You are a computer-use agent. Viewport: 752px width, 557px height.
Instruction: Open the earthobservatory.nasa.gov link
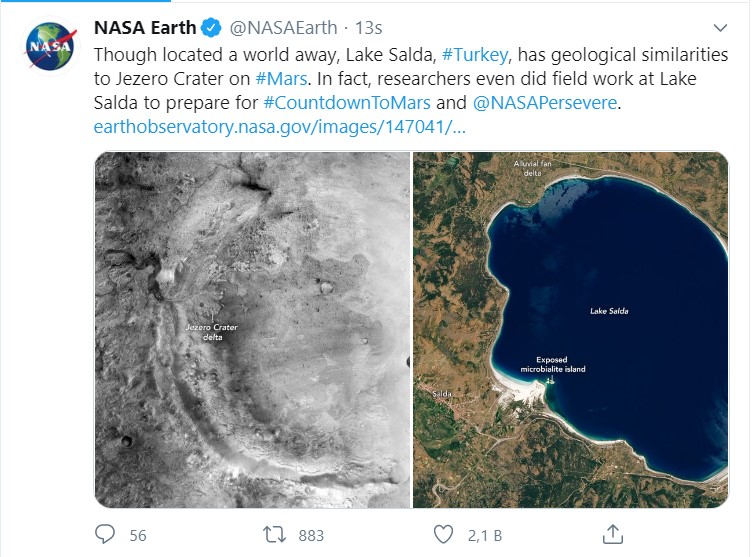tap(280, 128)
